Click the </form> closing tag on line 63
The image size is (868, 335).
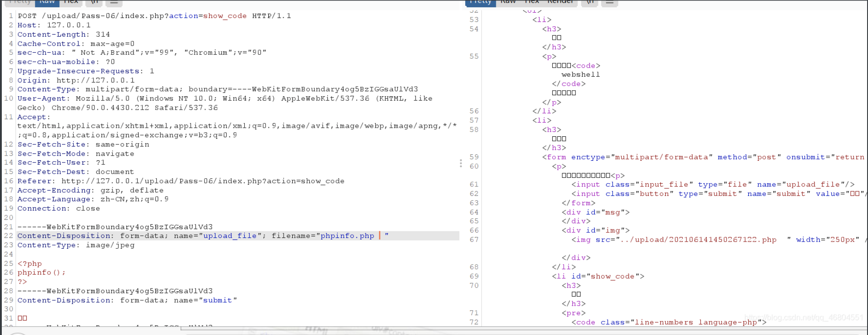click(579, 203)
